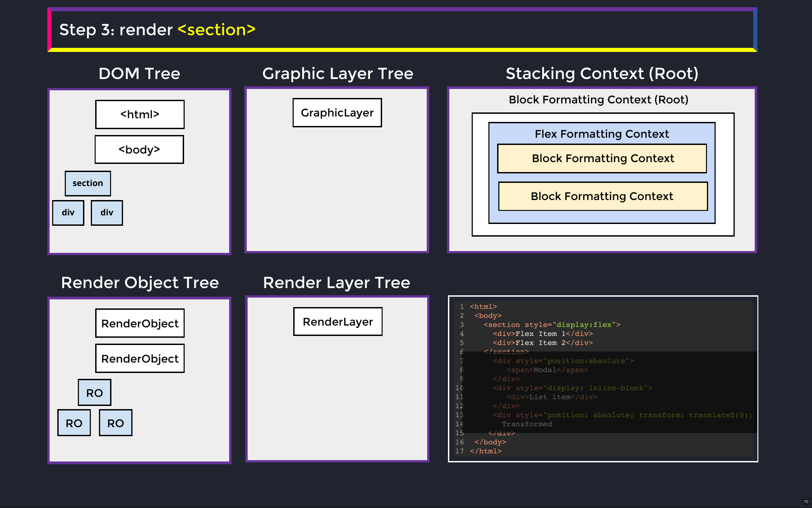Select the <body> node in DOM Tree
The image size is (812, 508).
(x=139, y=149)
